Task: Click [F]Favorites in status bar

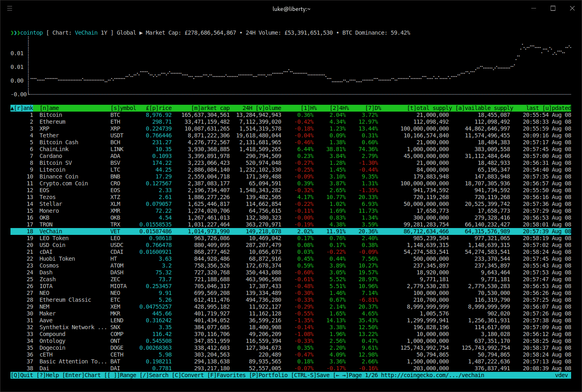Action: 226,375
